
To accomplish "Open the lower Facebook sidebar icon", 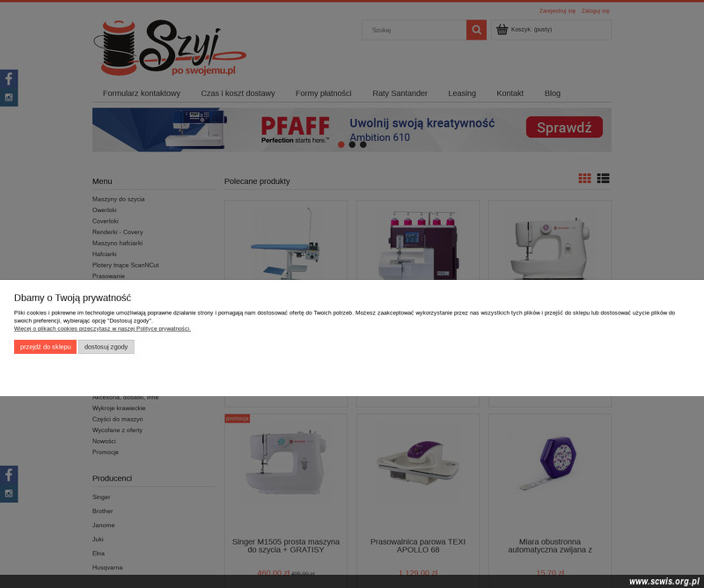I will click(x=9, y=474).
